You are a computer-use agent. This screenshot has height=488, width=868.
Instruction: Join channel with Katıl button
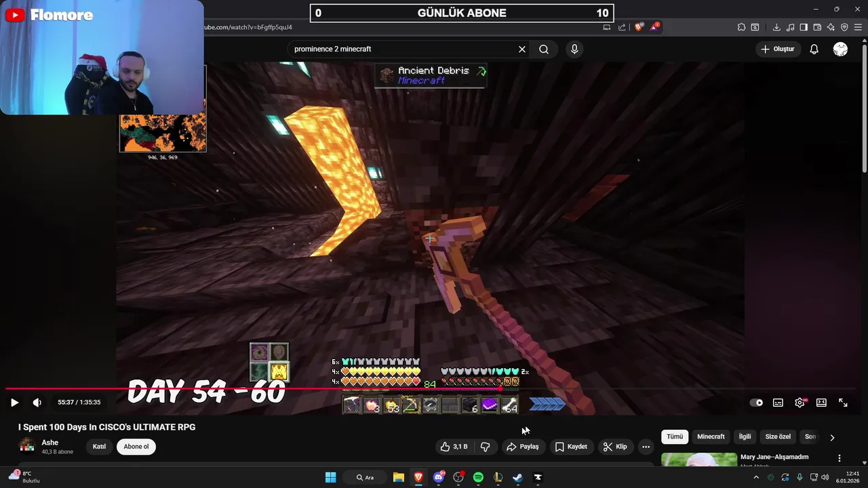[x=99, y=447]
